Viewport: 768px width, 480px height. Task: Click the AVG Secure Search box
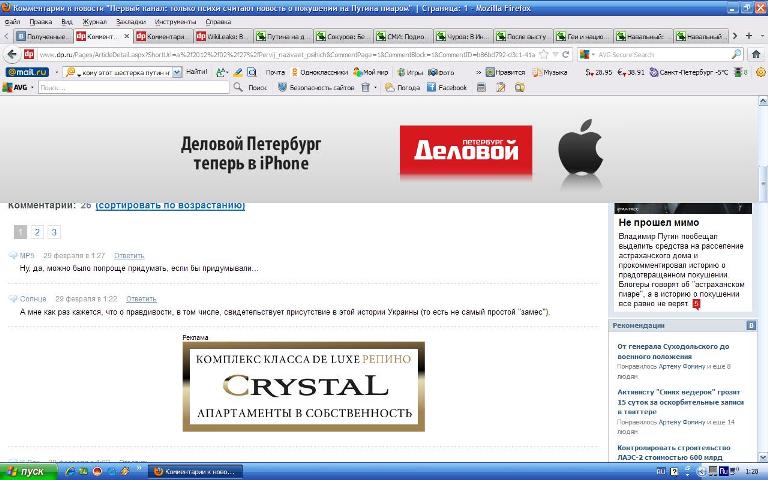tap(660, 54)
